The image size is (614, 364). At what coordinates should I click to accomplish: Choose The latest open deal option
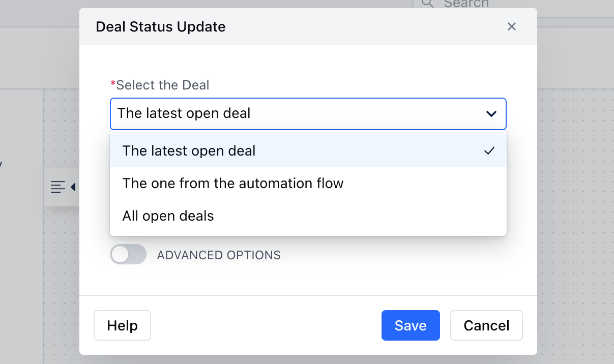pos(308,150)
